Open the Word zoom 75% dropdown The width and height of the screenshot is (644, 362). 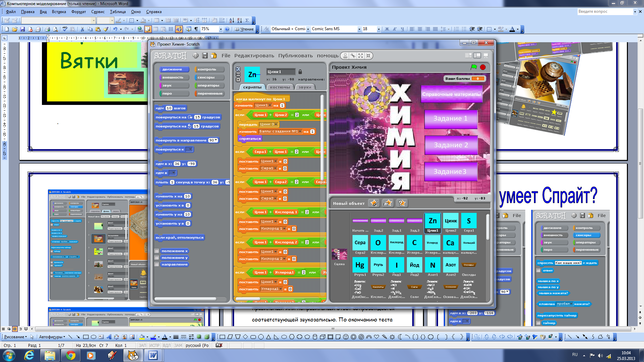pyautogui.click(x=220, y=29)
